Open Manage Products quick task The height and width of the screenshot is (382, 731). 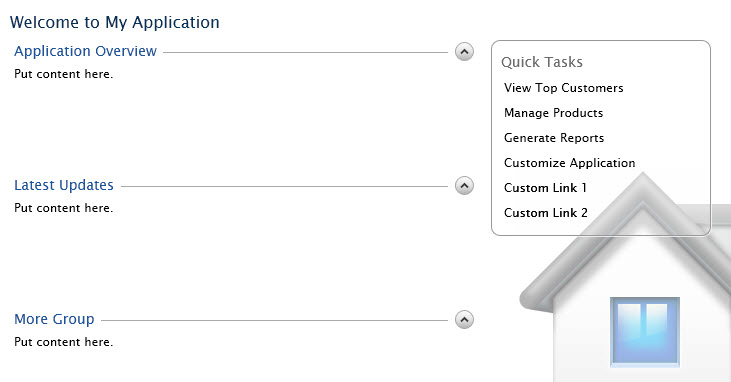(553, 113)
